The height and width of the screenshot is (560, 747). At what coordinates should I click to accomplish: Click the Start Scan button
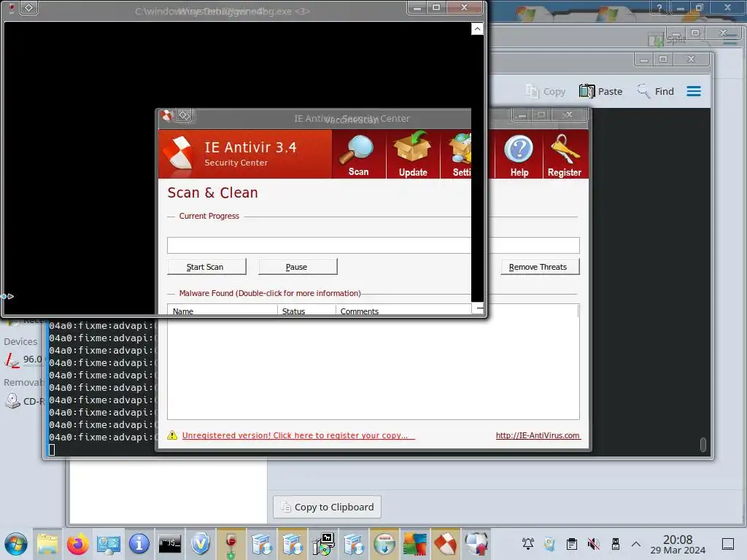point(206,267)
